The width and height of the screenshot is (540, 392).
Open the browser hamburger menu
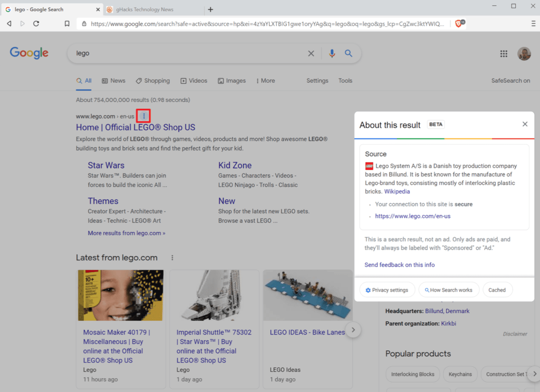coord(533,24)
